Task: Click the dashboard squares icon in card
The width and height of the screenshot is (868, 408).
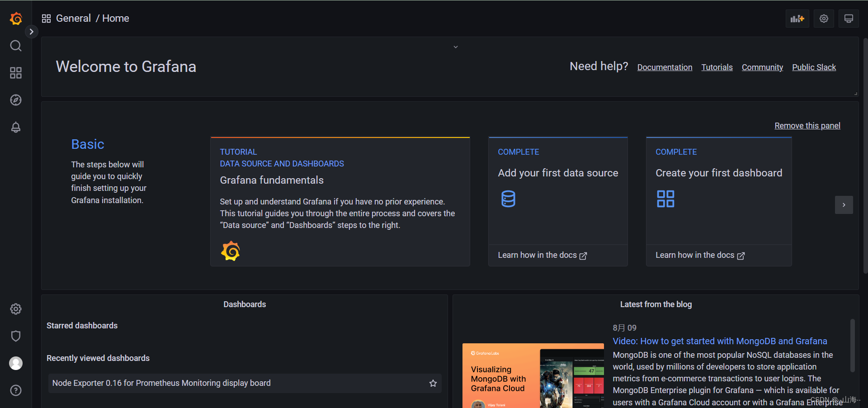Action: coord(665,199)
